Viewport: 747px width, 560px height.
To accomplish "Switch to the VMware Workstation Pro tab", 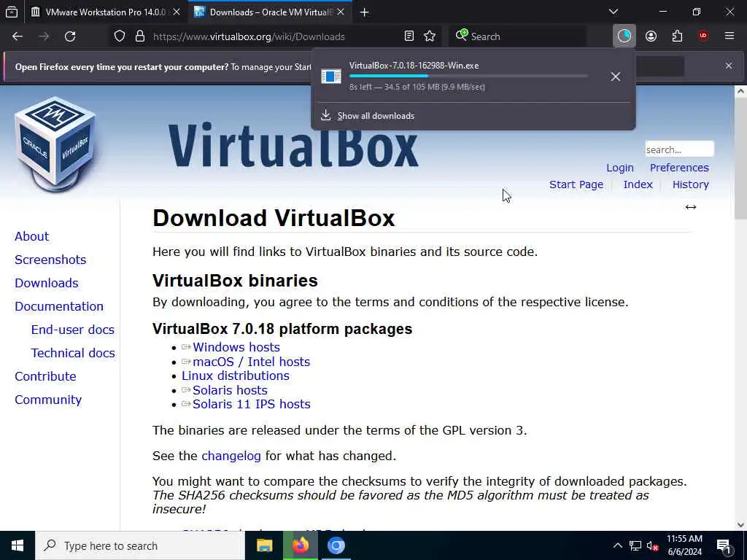I will point(105,12).
